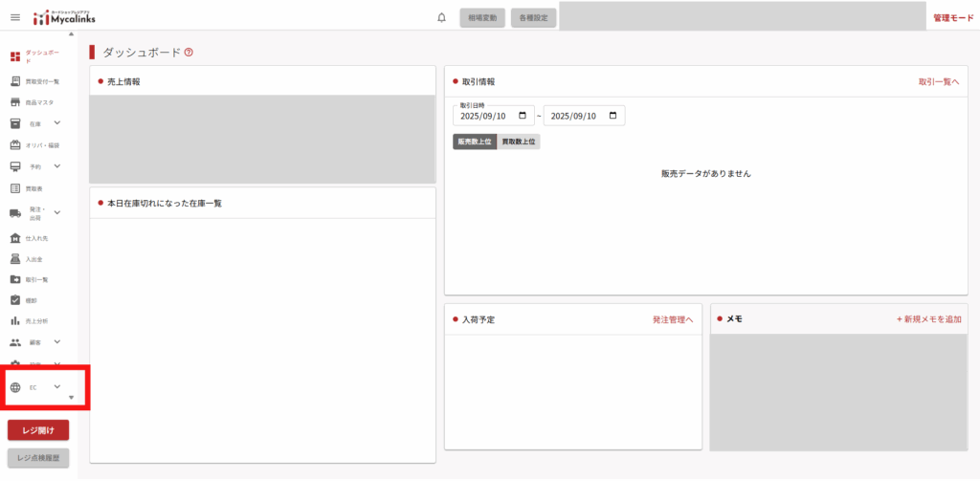
Task: Open 売上分析 bar chart icon
Action: (x=15, y=320)
